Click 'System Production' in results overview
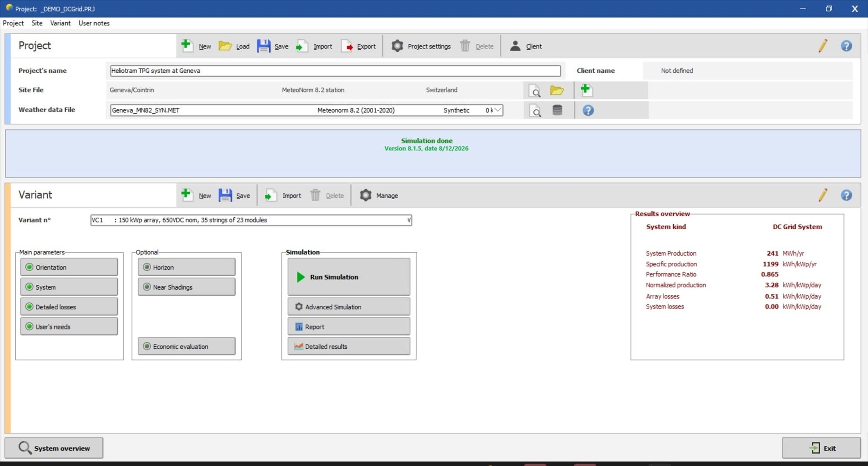Image resolution: width=868 pixels, height=466 pixels. click(x=671, y=254)
